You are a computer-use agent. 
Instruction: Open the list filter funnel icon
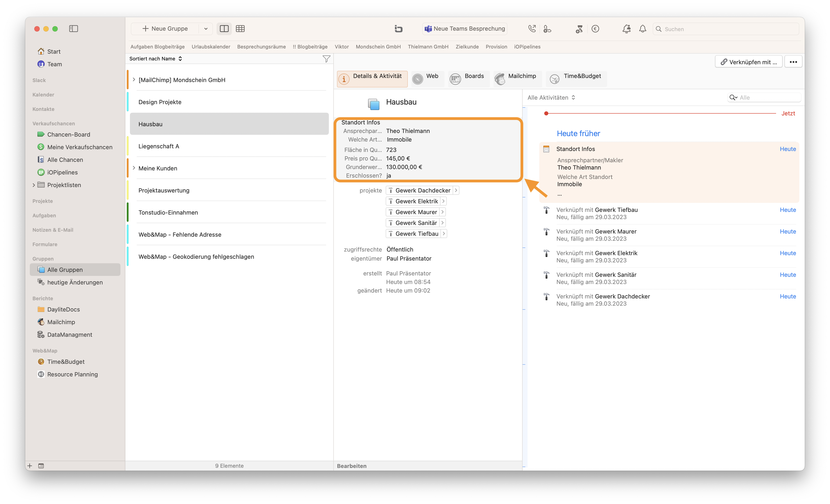(x=326, y=59)
